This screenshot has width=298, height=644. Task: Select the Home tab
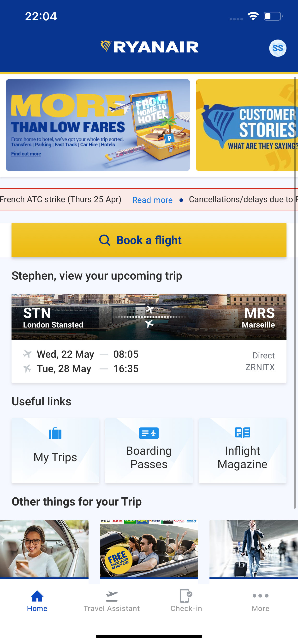click(37, 600)
